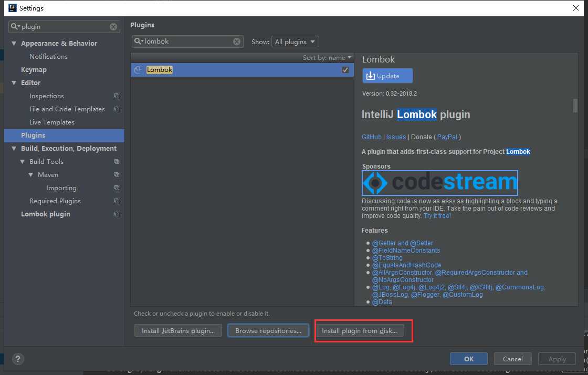The height and width of the screenshot is (375, 588).
Task: Collapse the Maven tree node
Action: pyautogui.click(x=31, y=175)
